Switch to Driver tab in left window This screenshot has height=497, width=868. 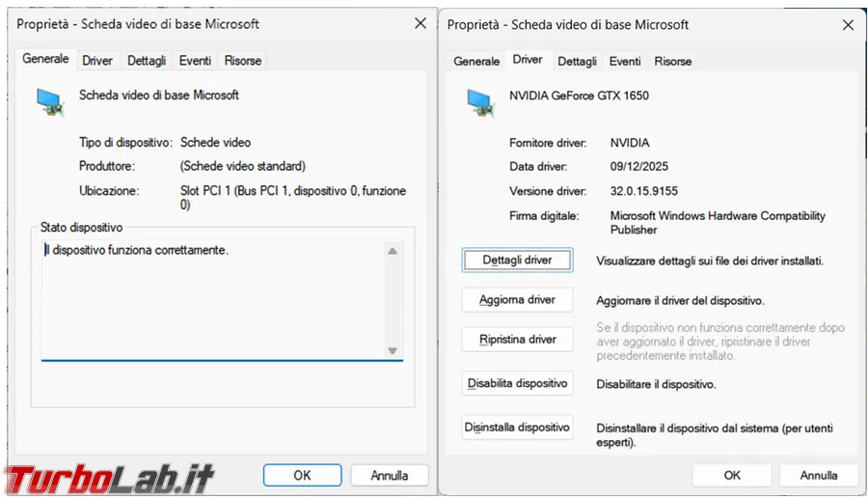point(96,61)
